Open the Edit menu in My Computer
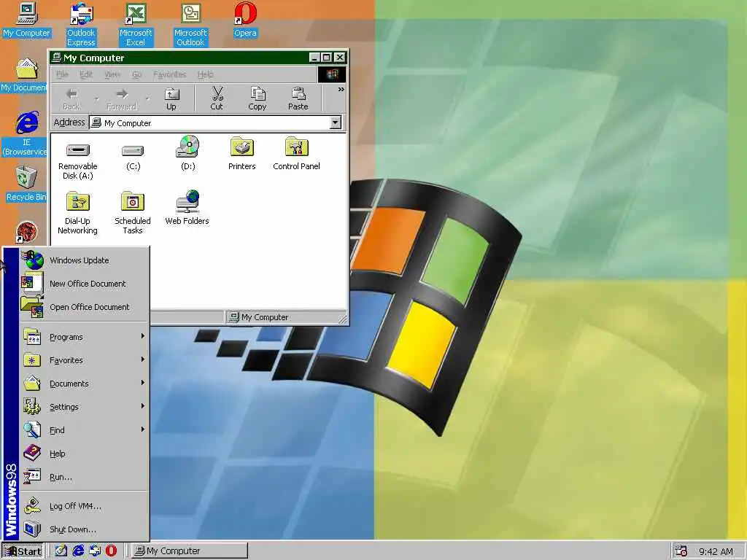The image size is (747, 560). (x=86, y=74)
